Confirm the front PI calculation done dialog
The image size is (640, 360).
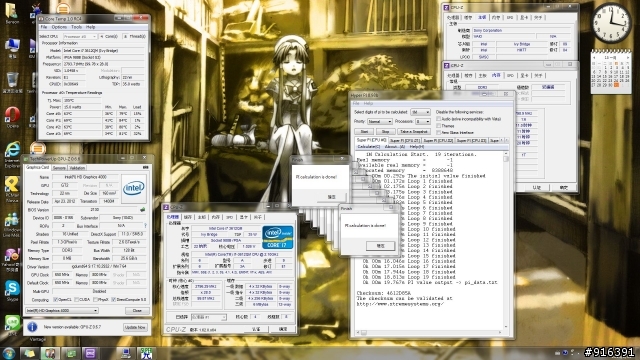[380, 246]
